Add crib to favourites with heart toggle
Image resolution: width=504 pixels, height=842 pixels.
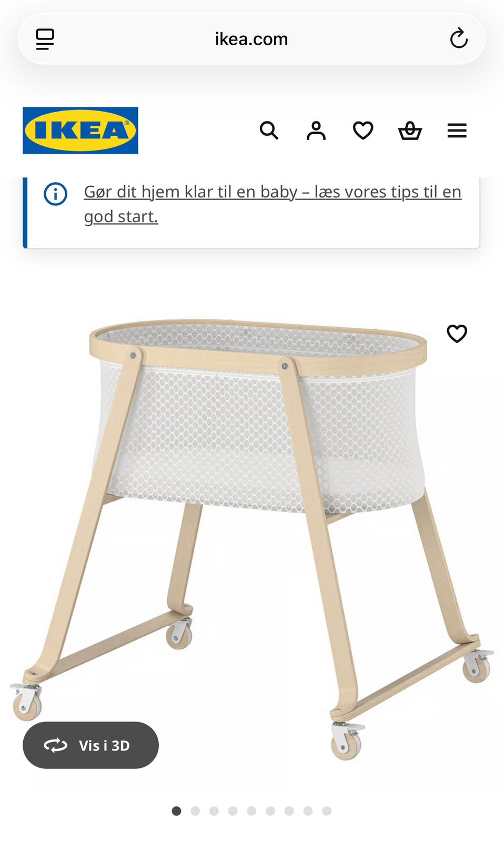coord(457,334)
